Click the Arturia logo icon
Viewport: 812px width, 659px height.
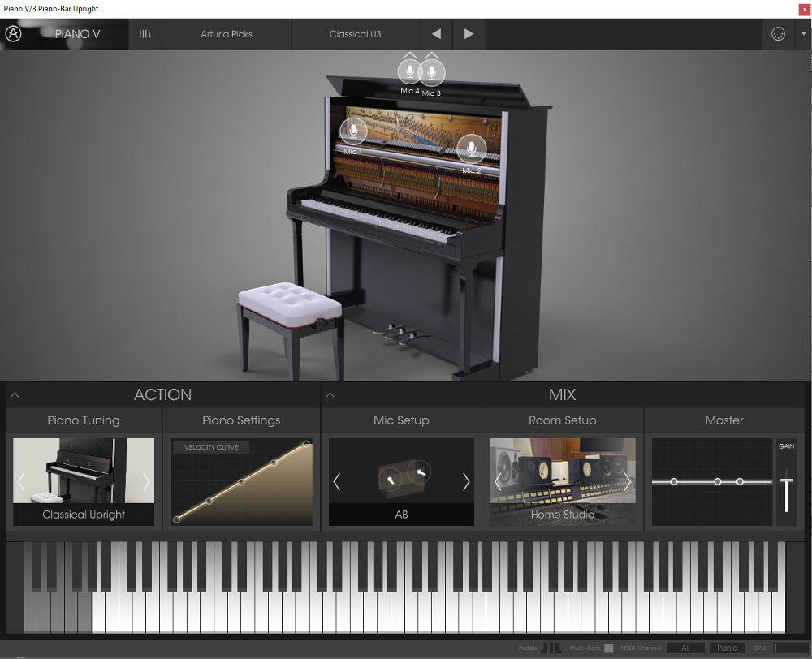[14, 34]
